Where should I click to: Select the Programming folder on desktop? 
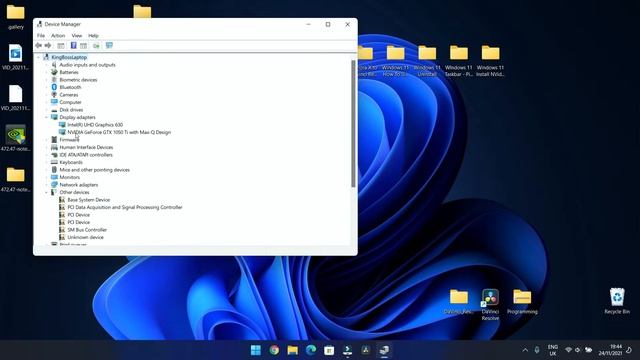[x=522, y=302]
